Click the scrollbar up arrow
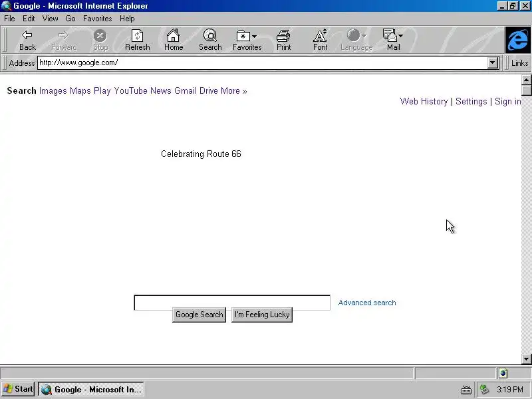This screenshot has height=399, width=532. coord(526,80)
